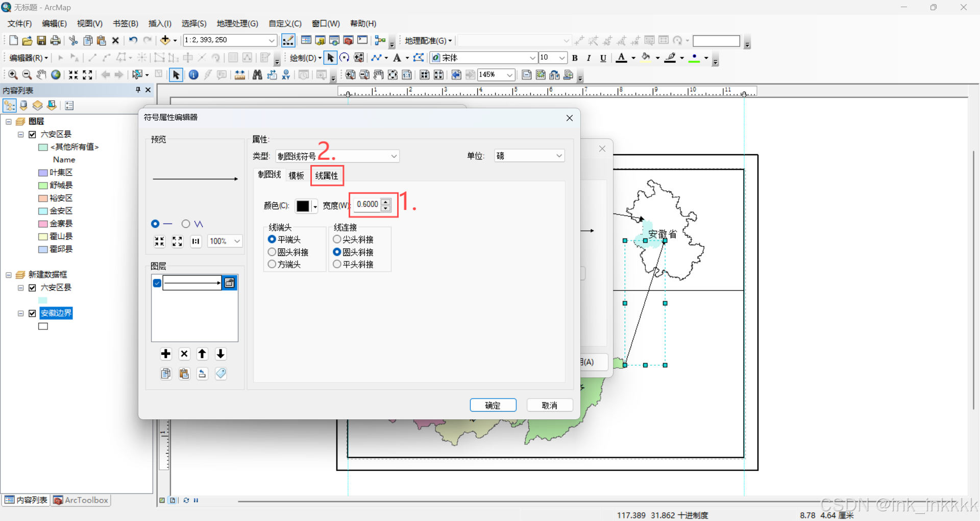Screen dimensions: 980x521
Task: Click the Underline U formatting icon
Action: [603, 58]
